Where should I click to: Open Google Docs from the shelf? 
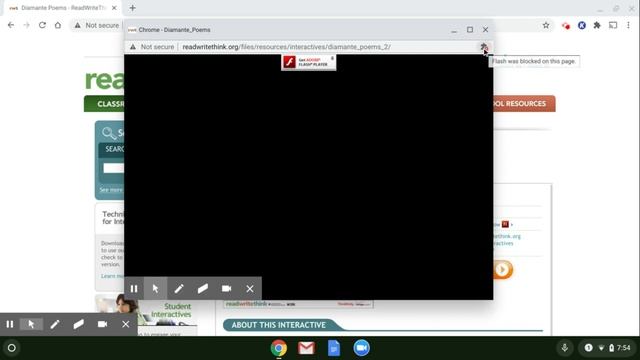coord(334,348)
